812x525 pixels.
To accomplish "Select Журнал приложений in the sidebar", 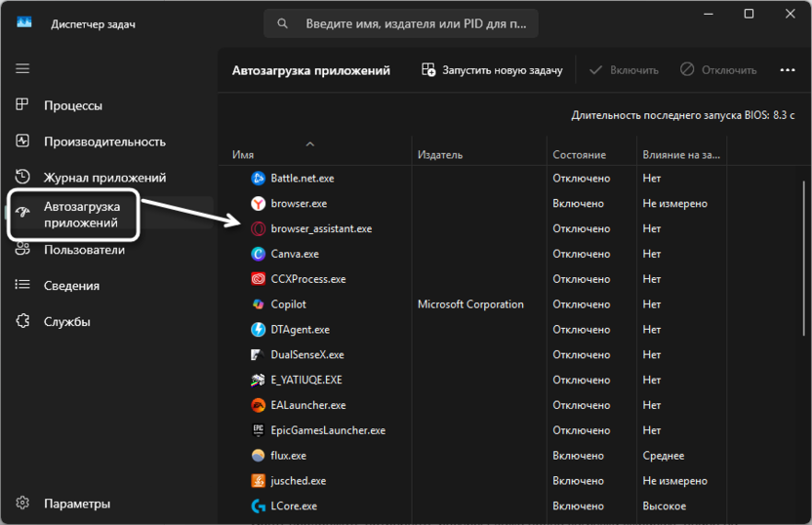I will click(104, 178).
